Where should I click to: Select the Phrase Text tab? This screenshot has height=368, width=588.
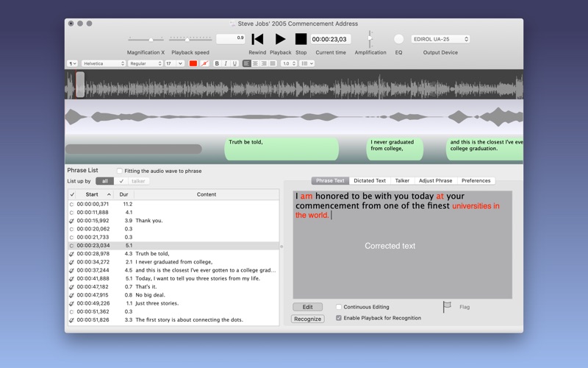330,180
